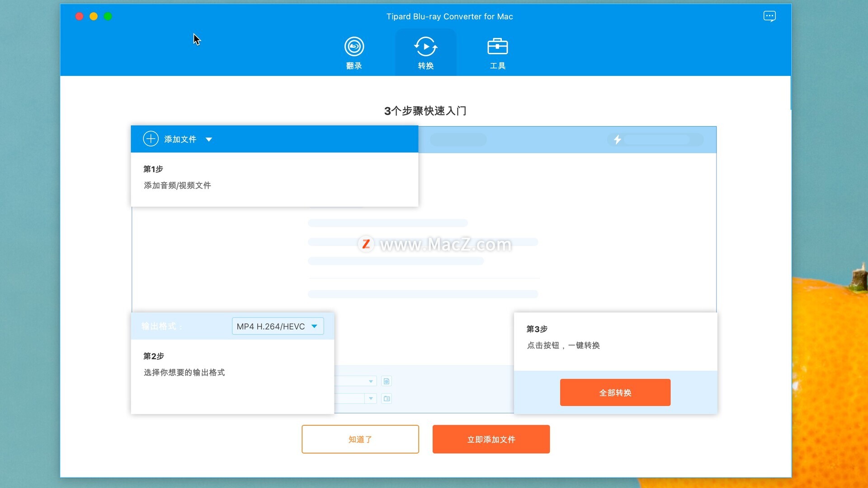Click the 点击按钮，一键转换 text
Image resolution: width=868 pixels, height=488 pixels.
(563, 345)
